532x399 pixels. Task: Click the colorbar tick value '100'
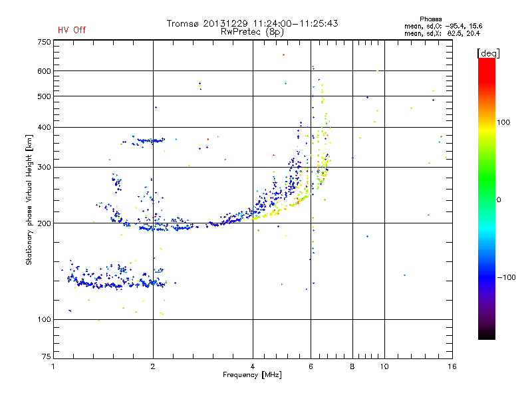[x=503, y=122]
